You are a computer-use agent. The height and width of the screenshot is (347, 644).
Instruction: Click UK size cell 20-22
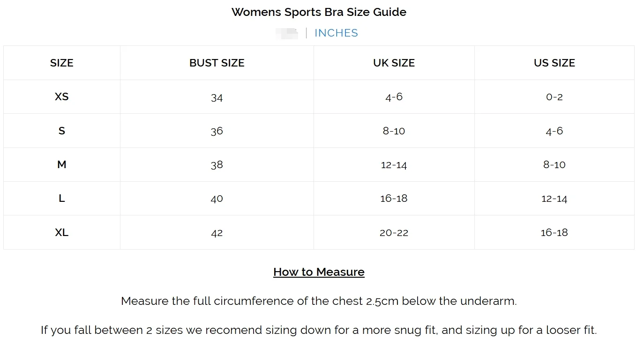click(x=394, y=233)
